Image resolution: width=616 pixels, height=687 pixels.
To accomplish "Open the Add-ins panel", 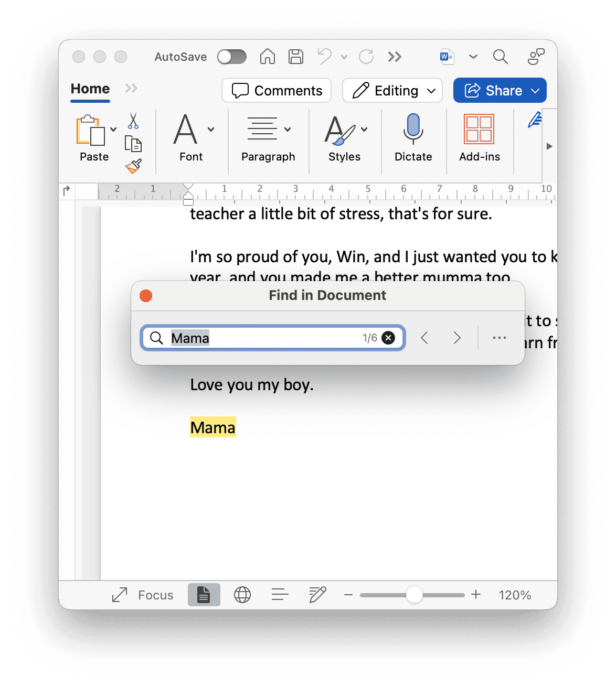I will [479, 130].
